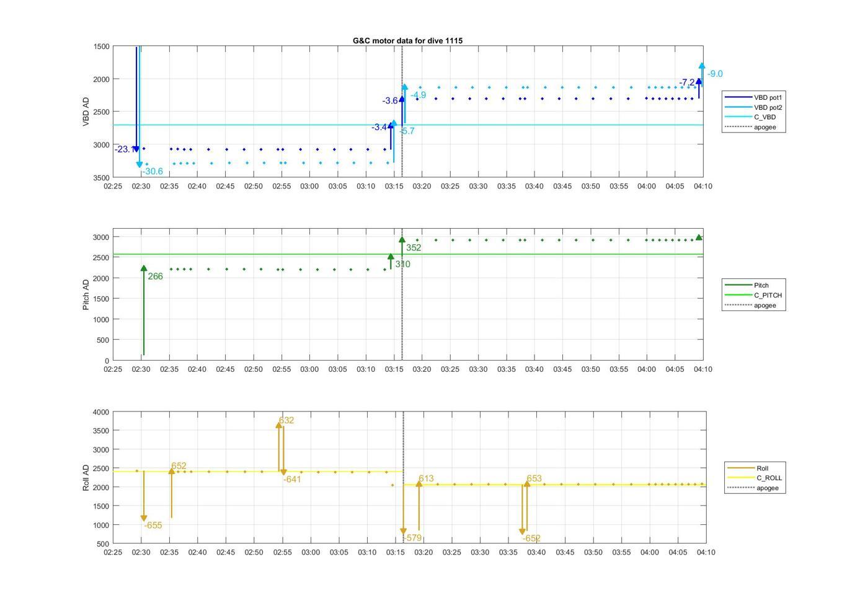
Task: Select C_ROLL legend entry
Action: pos(755,478)
